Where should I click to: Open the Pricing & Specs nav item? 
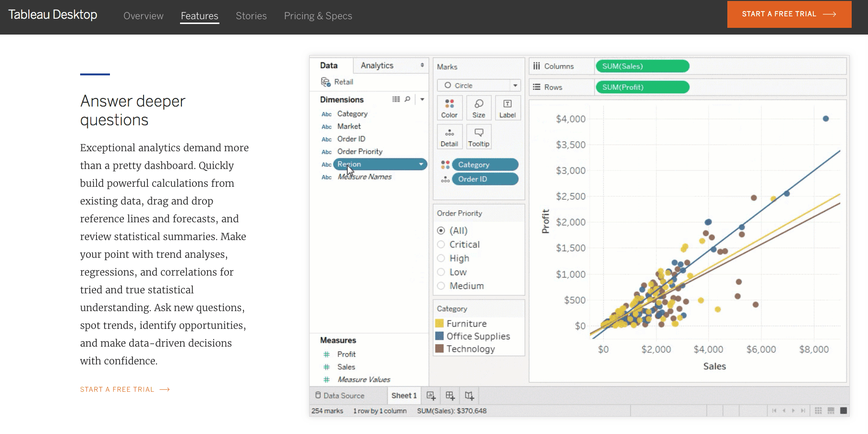[318, 16]
